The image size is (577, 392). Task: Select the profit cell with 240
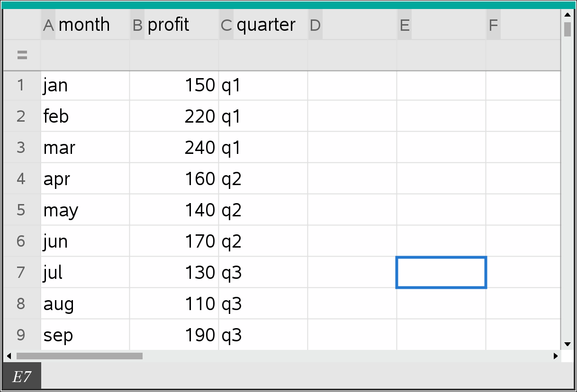click(174, 148)
